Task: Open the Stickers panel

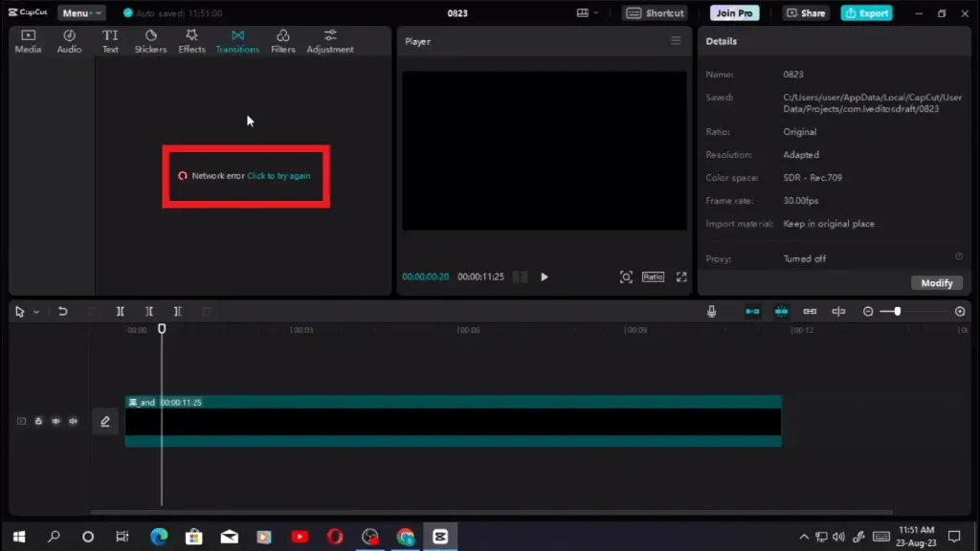Action: (150, 41)
